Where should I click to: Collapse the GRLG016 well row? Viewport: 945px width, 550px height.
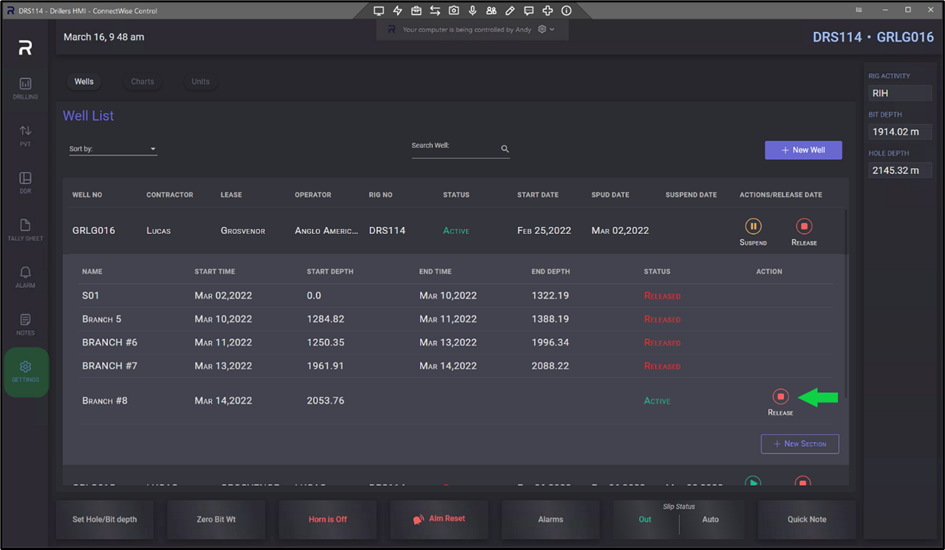click(94, 230)
